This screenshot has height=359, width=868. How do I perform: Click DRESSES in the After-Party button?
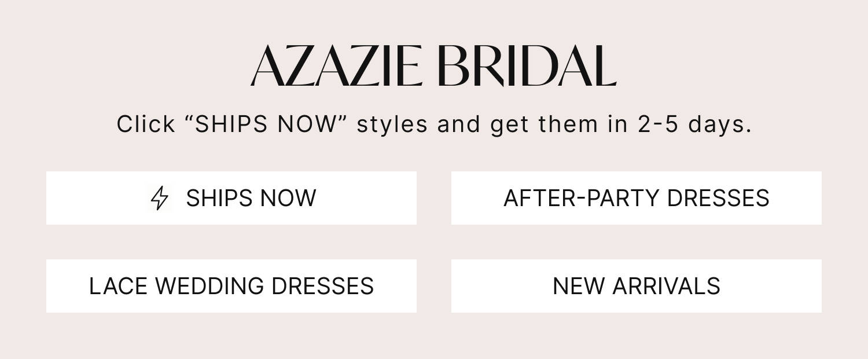pyautogui.click(x=718, y=198)
